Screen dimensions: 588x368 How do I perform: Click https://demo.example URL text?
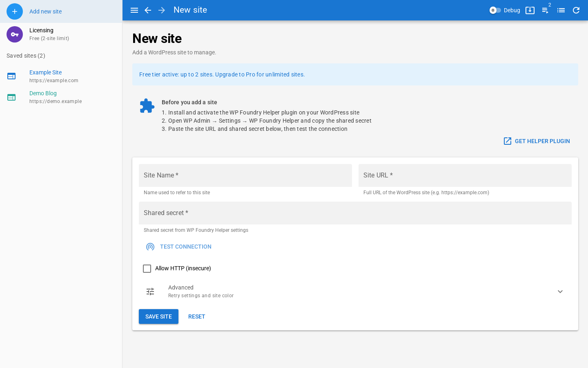pos(56,101)
